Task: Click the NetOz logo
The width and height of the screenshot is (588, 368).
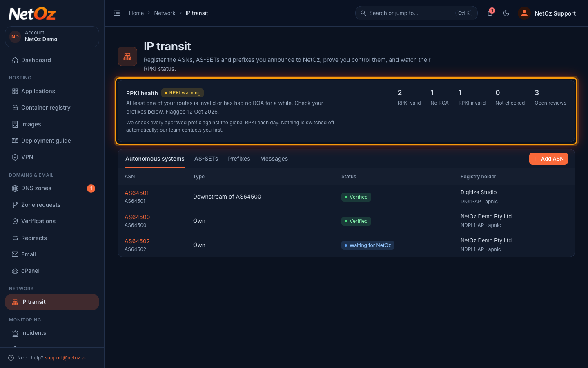Action: pyautogui.click(x=32, y=14)
